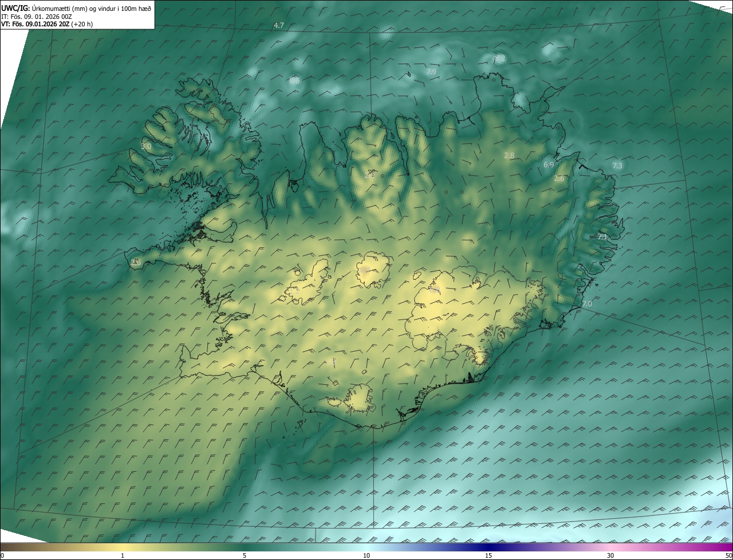Click the 50 tick on the color scale

click(x=728, y=556)
